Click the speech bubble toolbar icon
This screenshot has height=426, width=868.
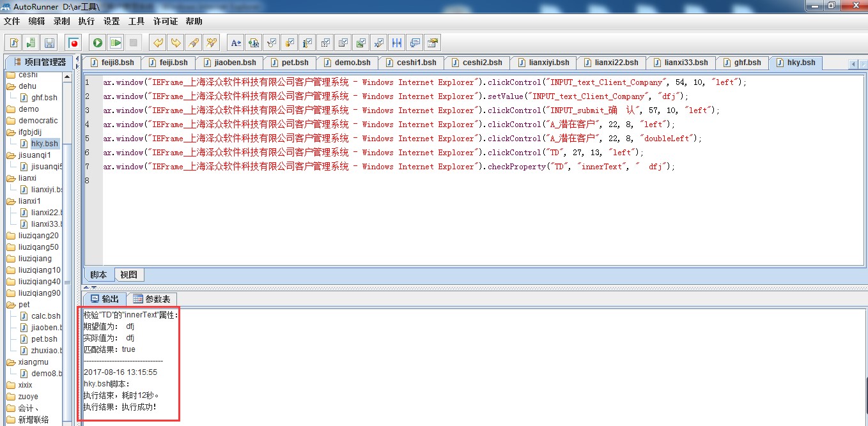pyautogui.click(x=415, y=43)
